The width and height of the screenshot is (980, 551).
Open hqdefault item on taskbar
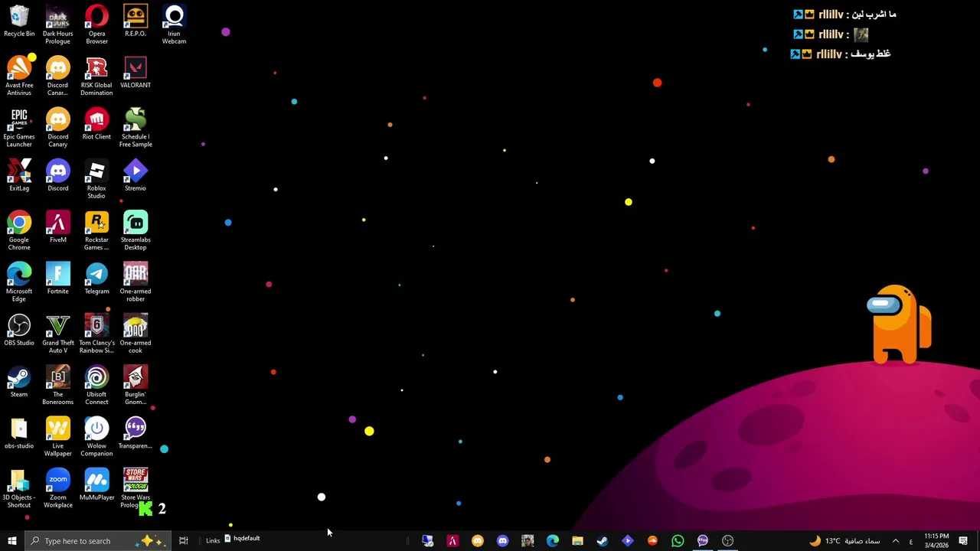click(242, 539)
